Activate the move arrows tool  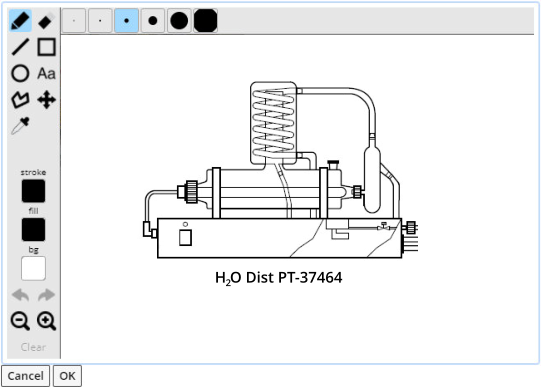point(47,100)
